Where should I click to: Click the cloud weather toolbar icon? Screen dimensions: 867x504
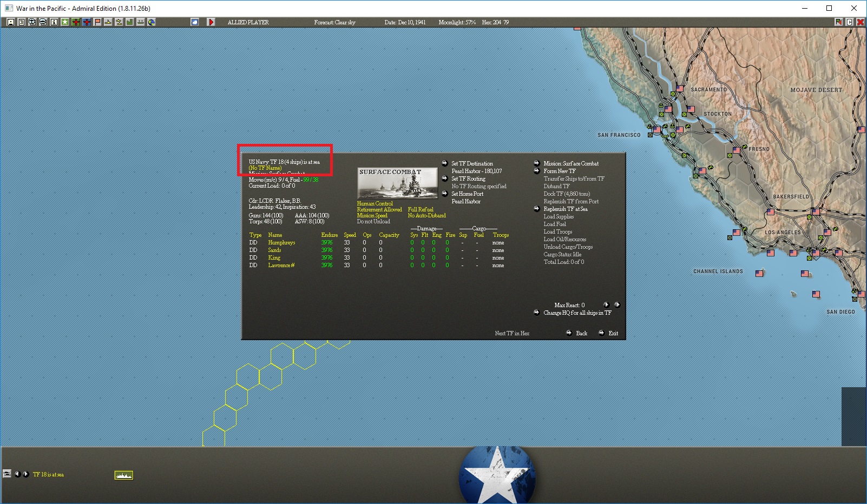195,22
